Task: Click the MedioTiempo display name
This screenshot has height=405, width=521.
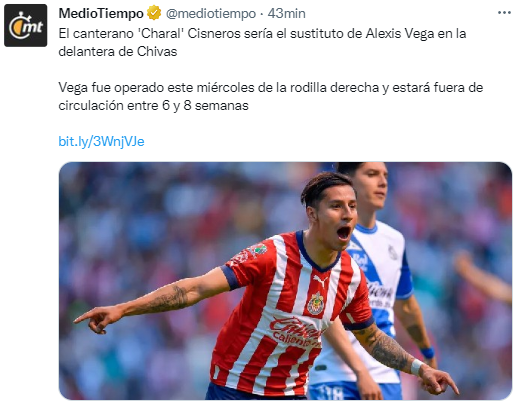Action: (101, 13)
